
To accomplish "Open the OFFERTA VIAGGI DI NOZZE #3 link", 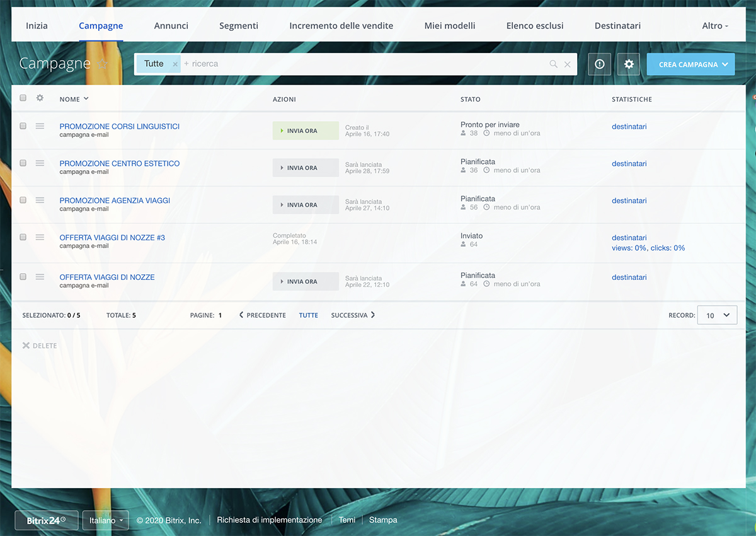I will coord(112,238).
